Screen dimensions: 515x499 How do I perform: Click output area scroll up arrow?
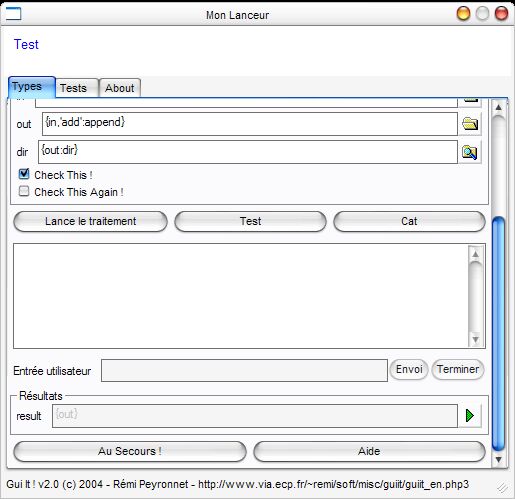(476, 254)
